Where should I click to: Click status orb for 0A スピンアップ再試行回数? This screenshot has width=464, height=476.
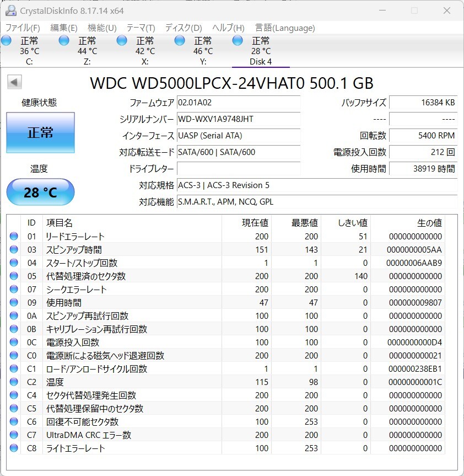coord(14,315)
